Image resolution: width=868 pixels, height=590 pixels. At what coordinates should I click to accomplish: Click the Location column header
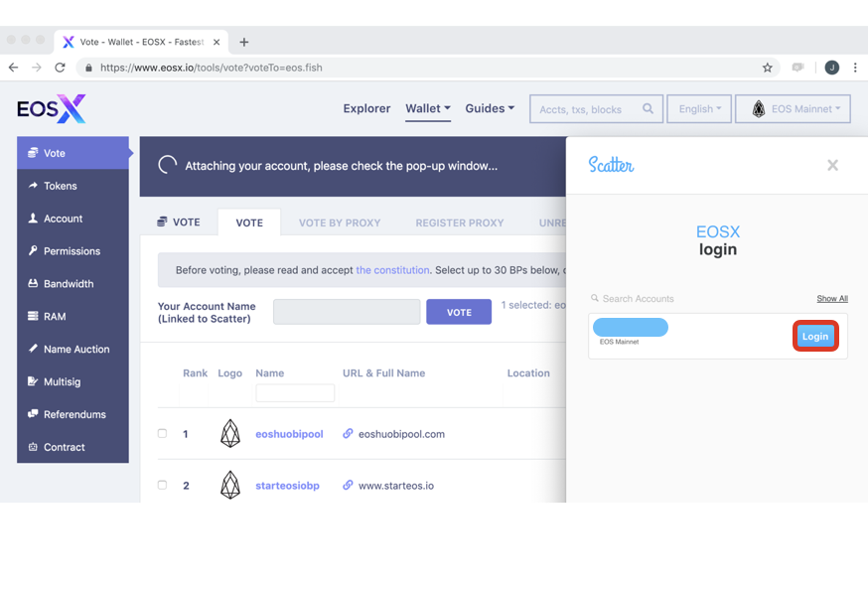[x=528, y=373]
